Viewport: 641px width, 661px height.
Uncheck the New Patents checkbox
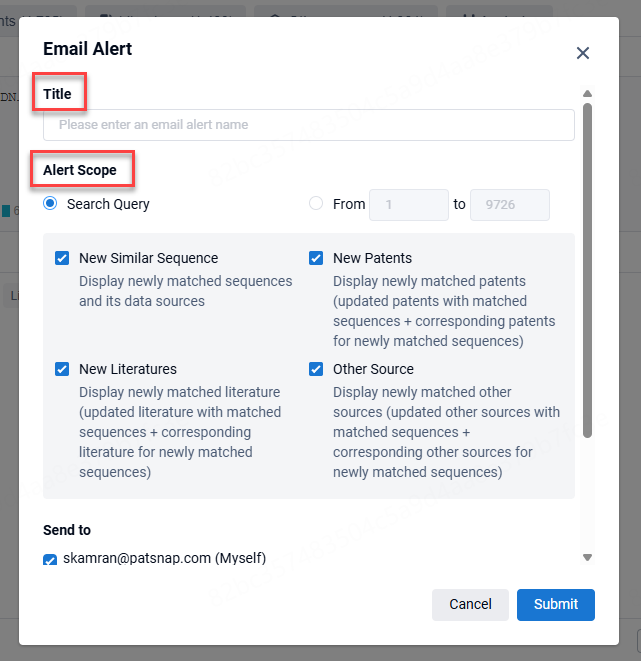[316, 258]
